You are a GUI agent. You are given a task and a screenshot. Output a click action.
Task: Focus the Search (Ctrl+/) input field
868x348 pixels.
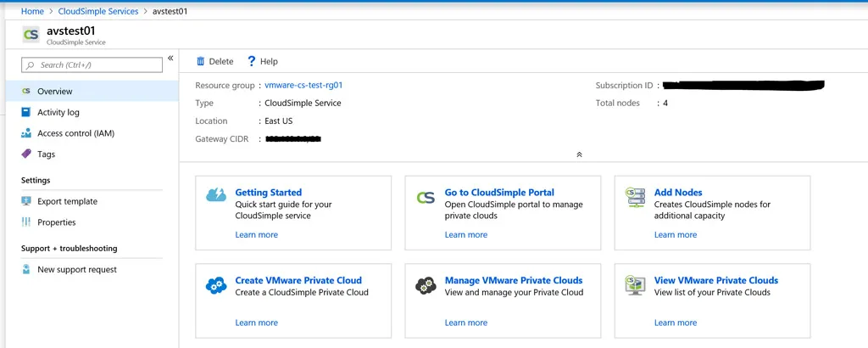pos(92,65)
